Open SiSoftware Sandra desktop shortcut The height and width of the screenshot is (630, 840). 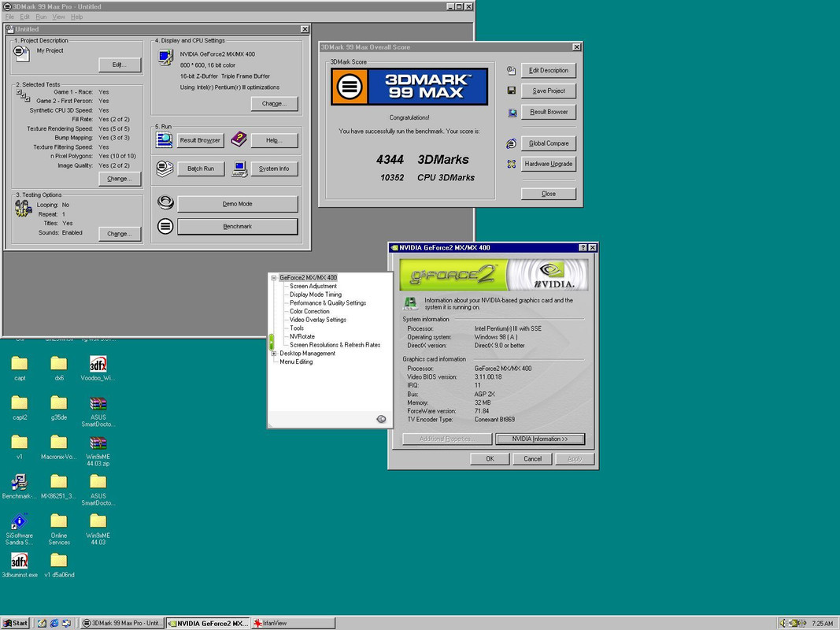coord(20,521)
